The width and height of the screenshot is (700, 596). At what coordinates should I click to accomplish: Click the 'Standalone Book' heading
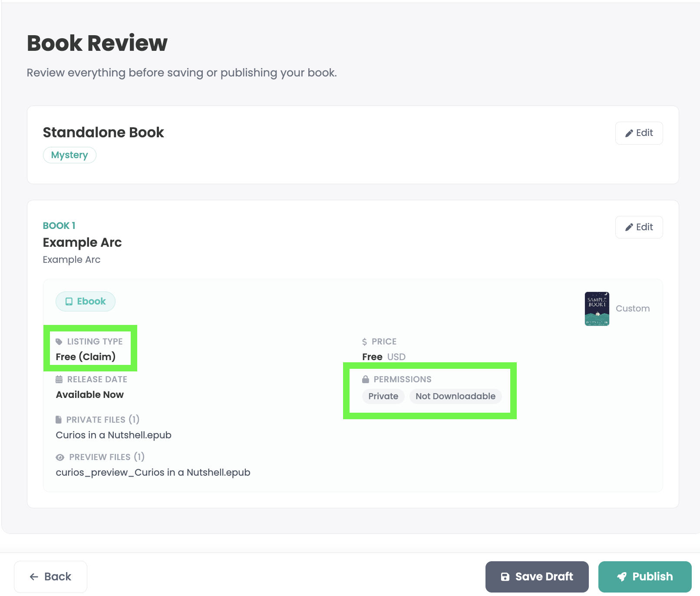click(x=103, y=132)
